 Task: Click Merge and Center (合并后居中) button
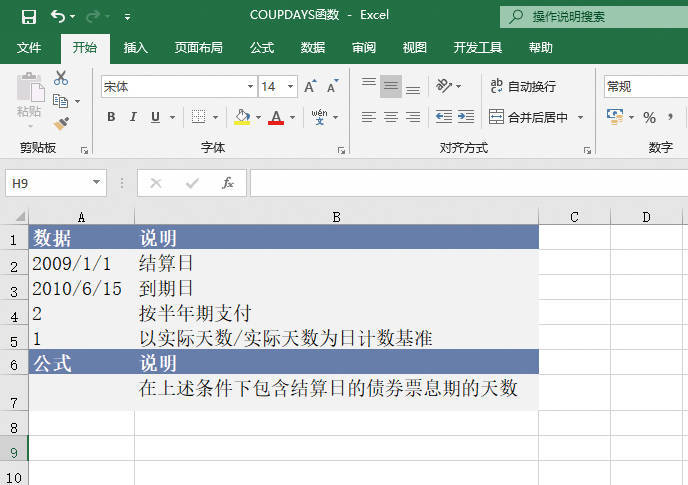528,117
